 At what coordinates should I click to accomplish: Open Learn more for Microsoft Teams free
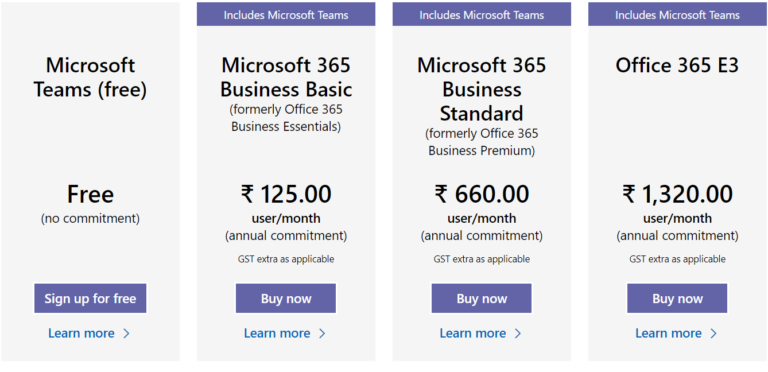pos(81,333)
